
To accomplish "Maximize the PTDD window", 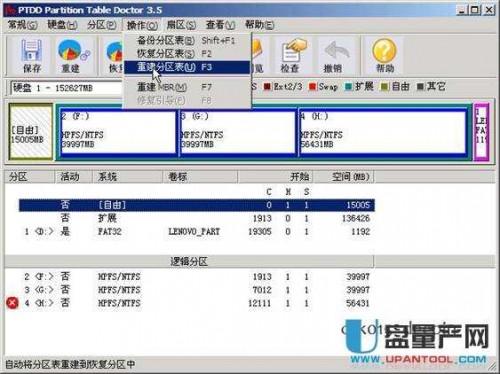I will coord(474,10).
